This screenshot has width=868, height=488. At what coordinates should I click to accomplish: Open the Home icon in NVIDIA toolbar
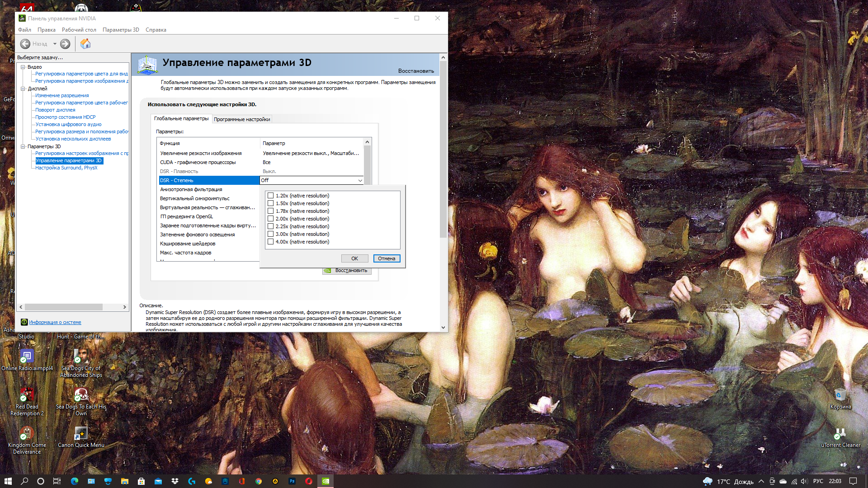(x=85, y=44)
